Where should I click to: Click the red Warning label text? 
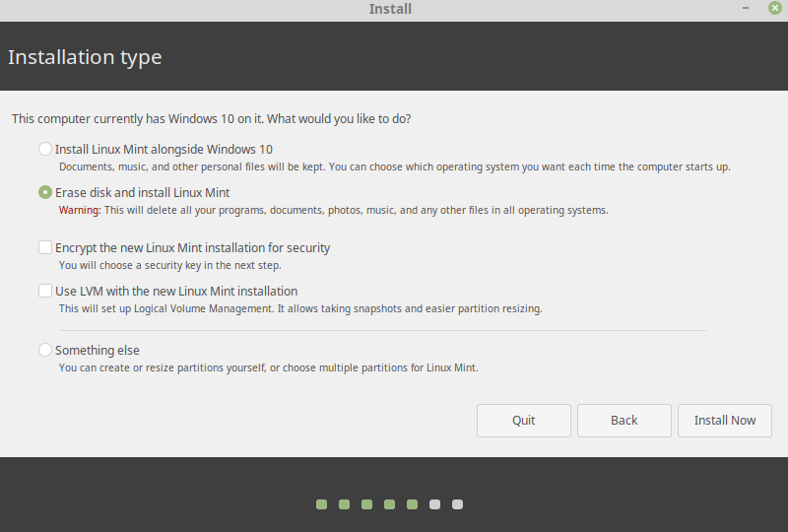click(80, 210)
